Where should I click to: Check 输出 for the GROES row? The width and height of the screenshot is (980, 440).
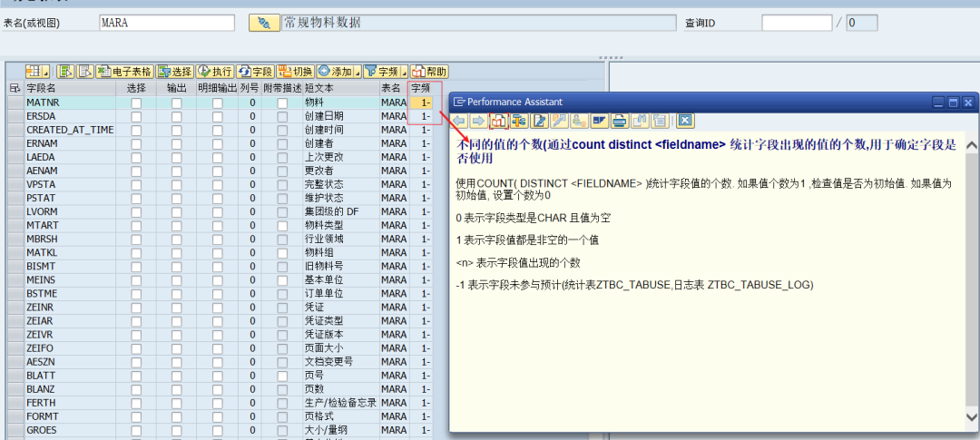177,430
